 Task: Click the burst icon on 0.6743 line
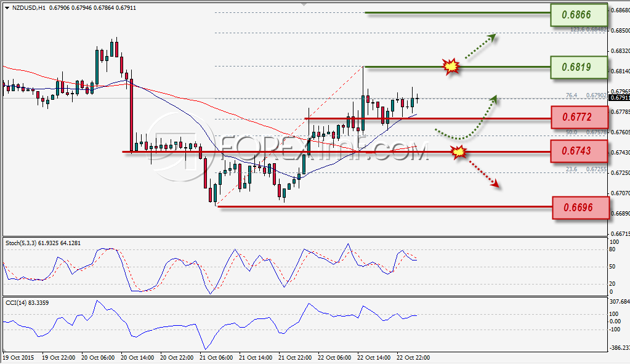459,152
